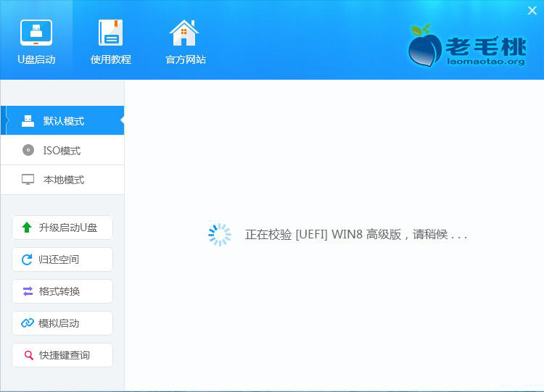Close the 老毛桃 window with X

point(531,10)
